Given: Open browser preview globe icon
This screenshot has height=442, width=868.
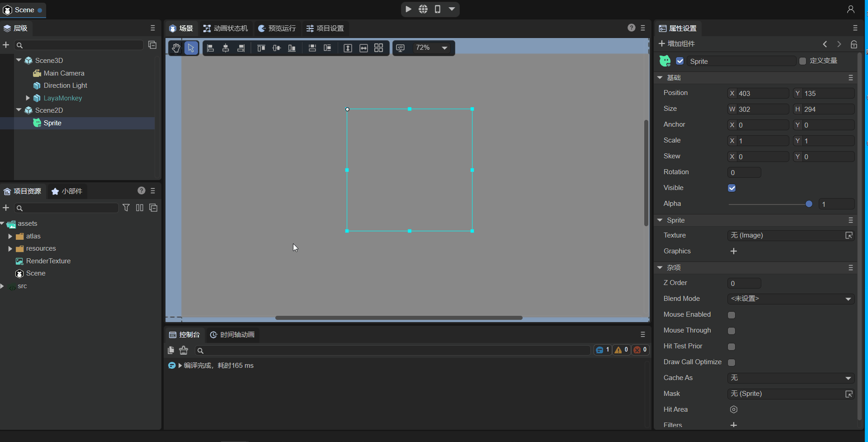Looking at the screenshot, I should click(x=423, y=9).
